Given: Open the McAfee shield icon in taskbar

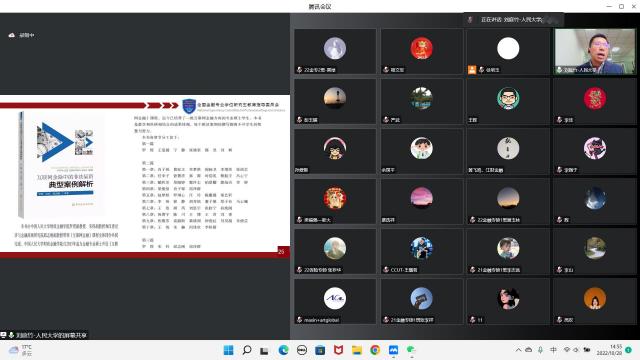Looking at the screenshot, I should coord(338,350).
